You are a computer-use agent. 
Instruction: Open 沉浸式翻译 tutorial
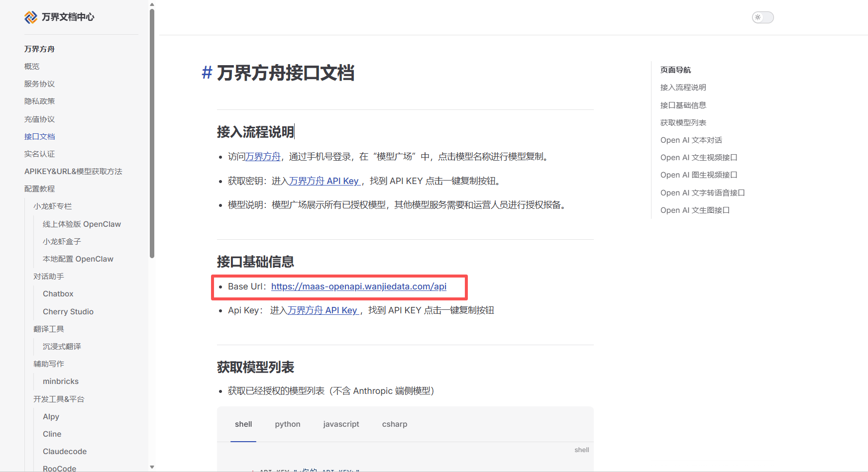[62, 346]
